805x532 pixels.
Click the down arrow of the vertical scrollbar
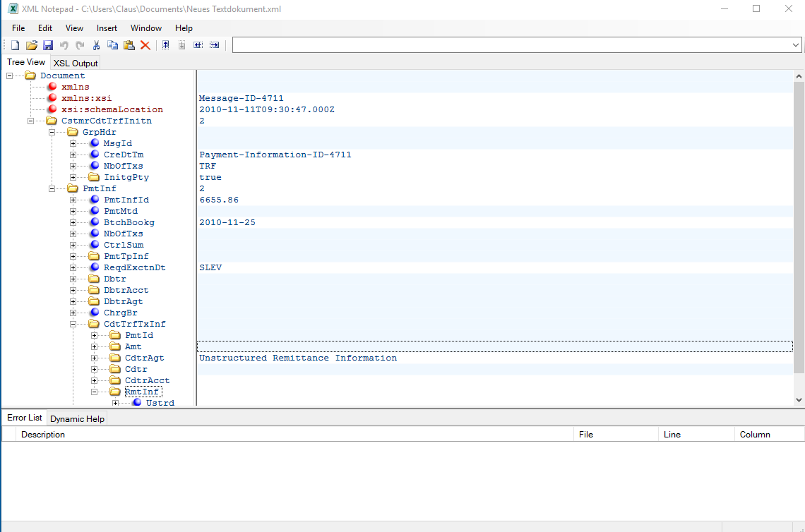(x=799, y=399)
